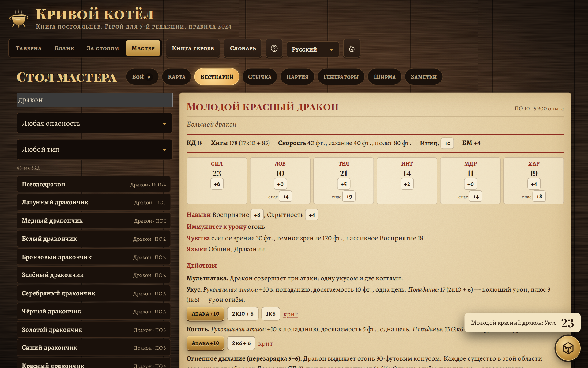
Task: Roll Коготь Атака +10
Action: point(205,343)
